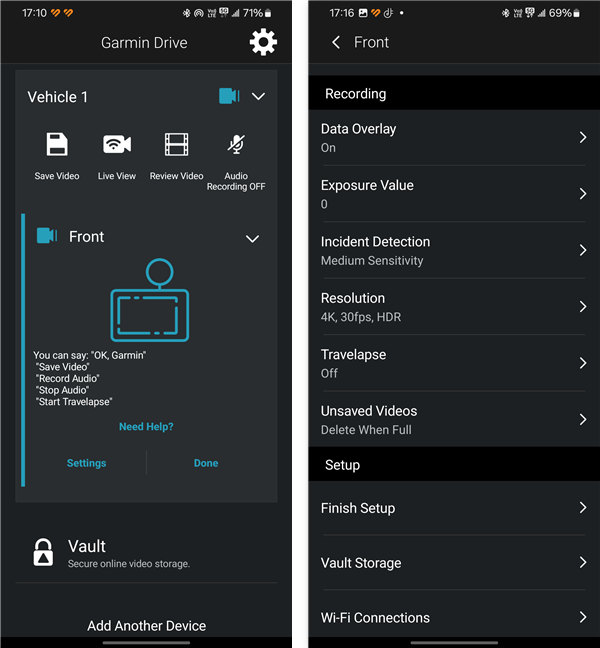This screenshot has width=600, height=648.
Task: Open the Exposure Value setting
Action: [454, 194]
